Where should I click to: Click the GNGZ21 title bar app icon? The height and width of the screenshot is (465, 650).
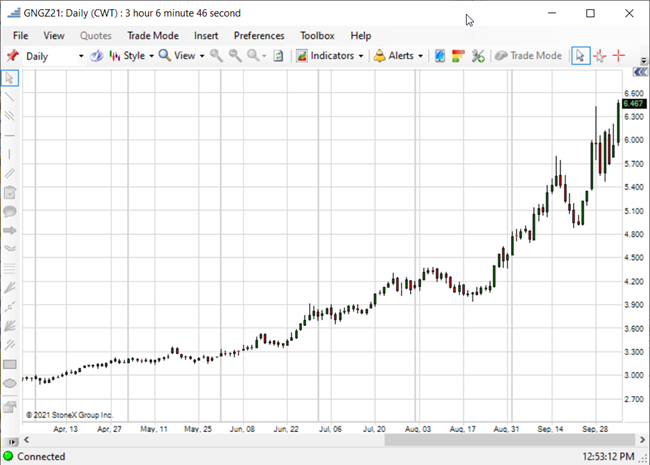click(x=14, y=13)
